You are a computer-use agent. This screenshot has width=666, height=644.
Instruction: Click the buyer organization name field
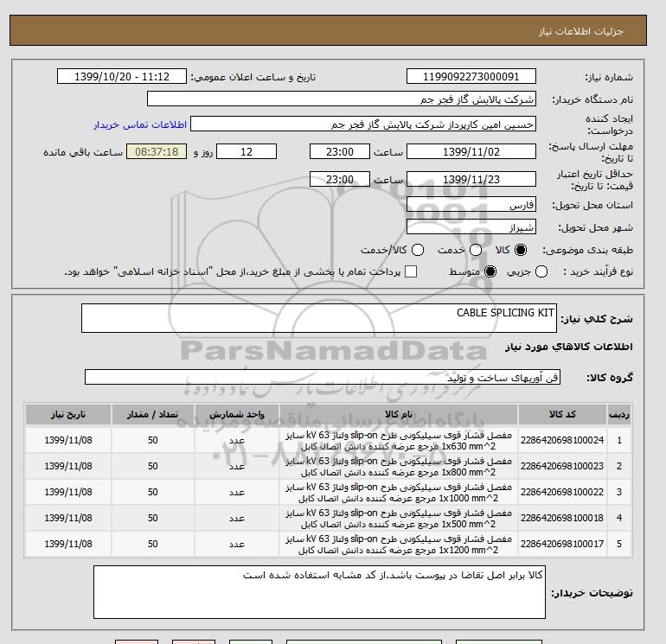[342, 99]
